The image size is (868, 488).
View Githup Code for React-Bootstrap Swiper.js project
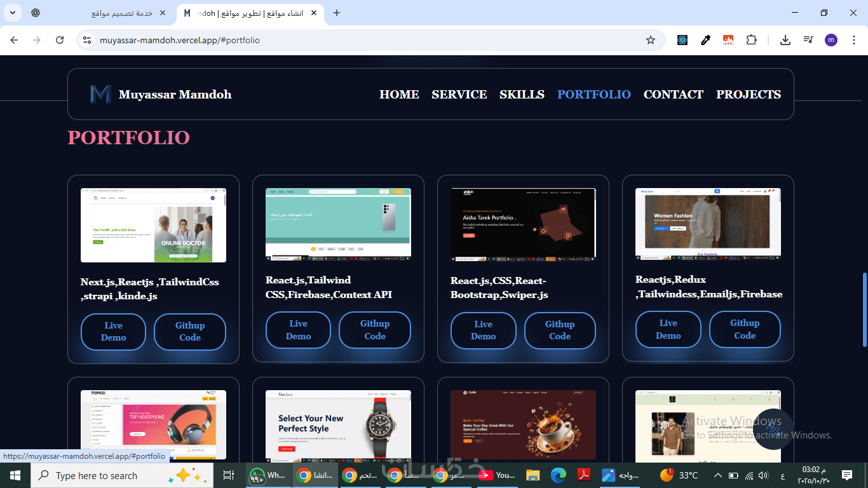tap(560, 330)
